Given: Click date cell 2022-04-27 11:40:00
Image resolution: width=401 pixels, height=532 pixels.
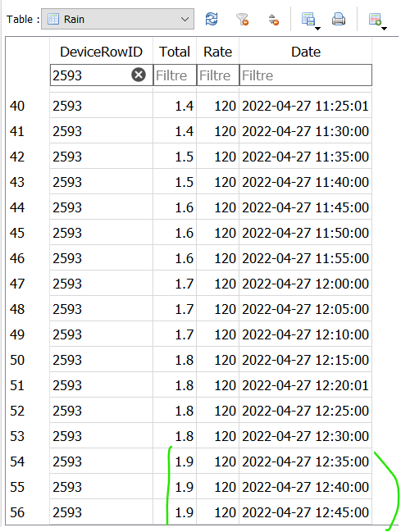Looking at the screenshot, I should [x=306, y=182].
